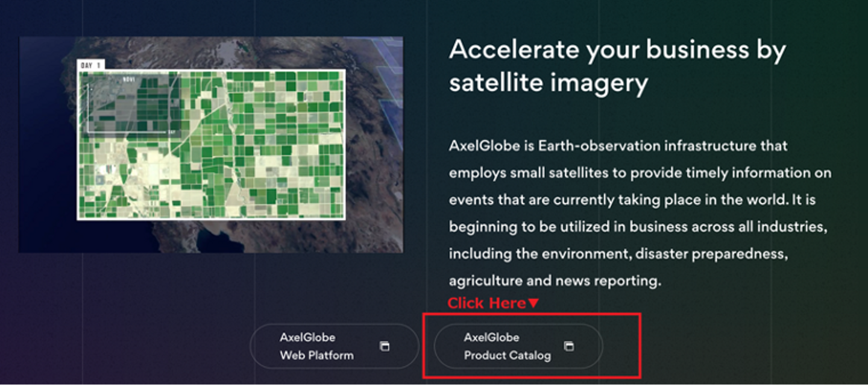The image size is (868, 386).
Task: Click the "agriculture and news reporting." text line
Action: coord(555,280)
